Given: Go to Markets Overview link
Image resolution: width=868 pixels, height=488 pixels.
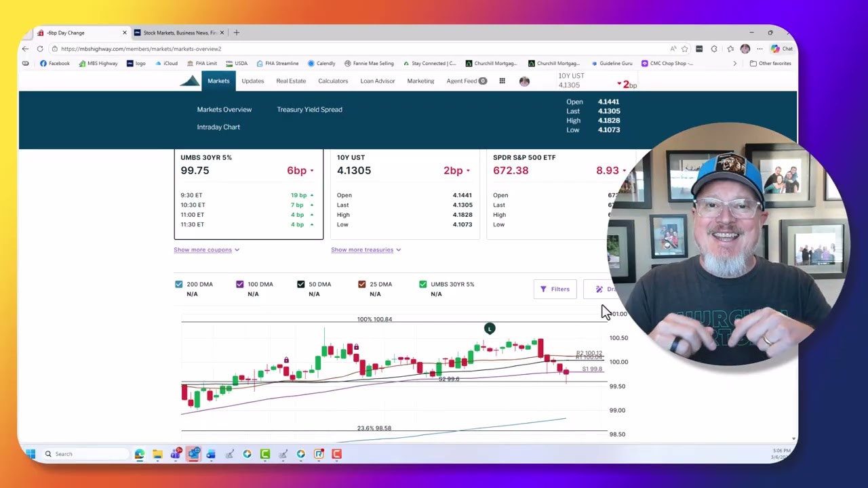Looking at the screenshot, I should coord(224,110).
